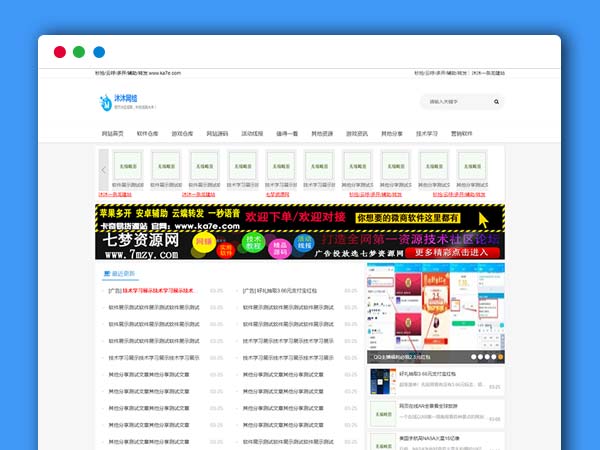Open 游戏仓库 in the navigation bar

click(x=182, y=134)
